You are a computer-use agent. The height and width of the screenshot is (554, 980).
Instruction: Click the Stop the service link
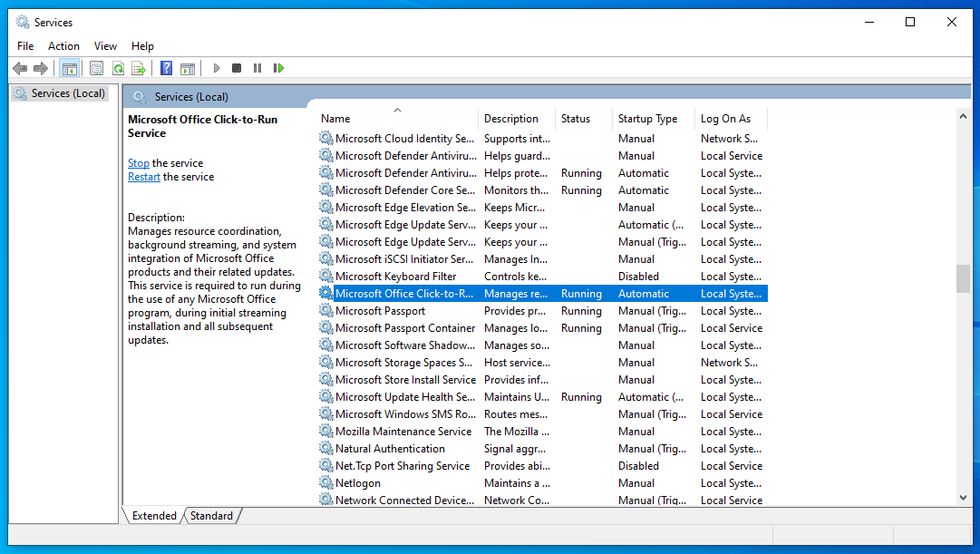pos(138,163)
